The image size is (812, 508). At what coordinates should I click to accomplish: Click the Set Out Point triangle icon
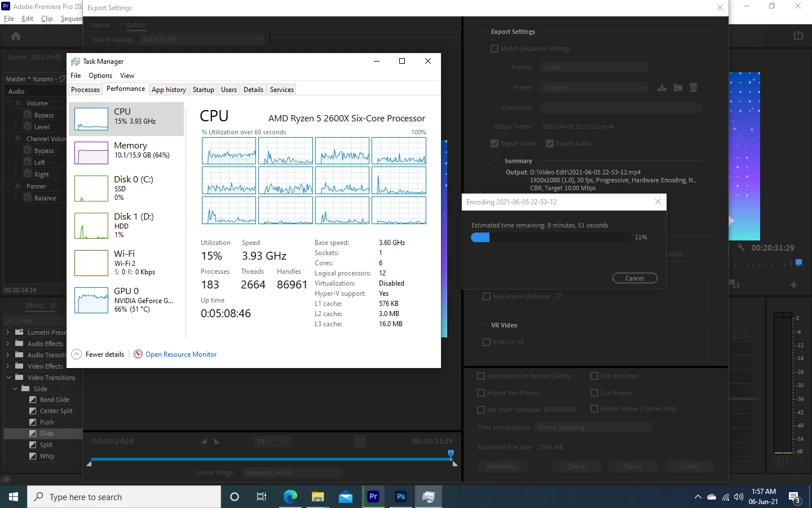(217, 441)
